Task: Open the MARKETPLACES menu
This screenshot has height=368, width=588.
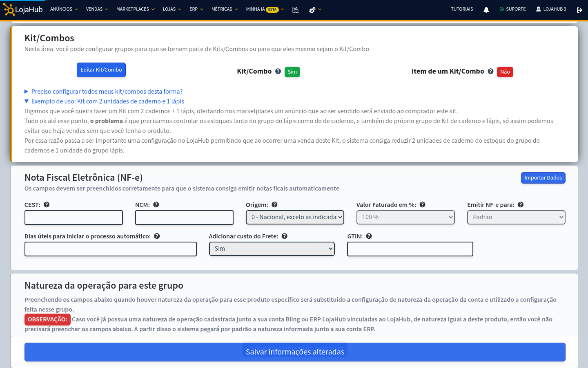Action: point(136,9)
